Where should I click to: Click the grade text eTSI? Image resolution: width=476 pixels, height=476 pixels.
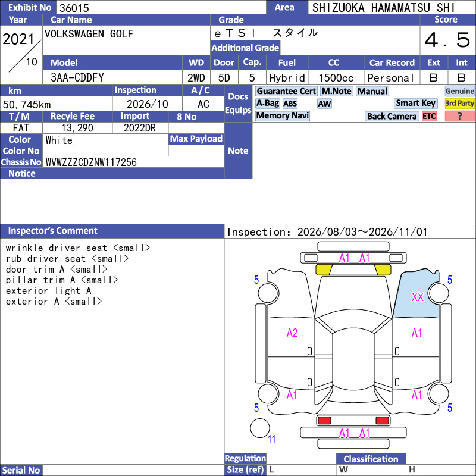point(236,33)
